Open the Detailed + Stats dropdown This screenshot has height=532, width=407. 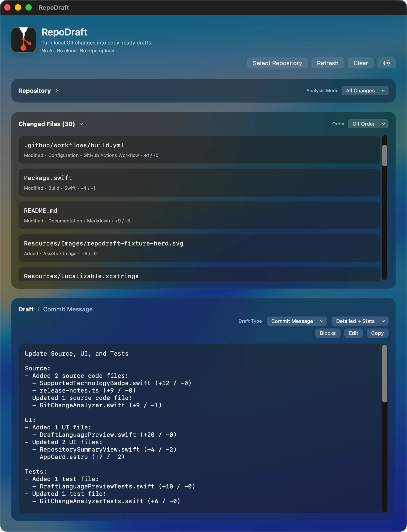click(x=360, y=321)
